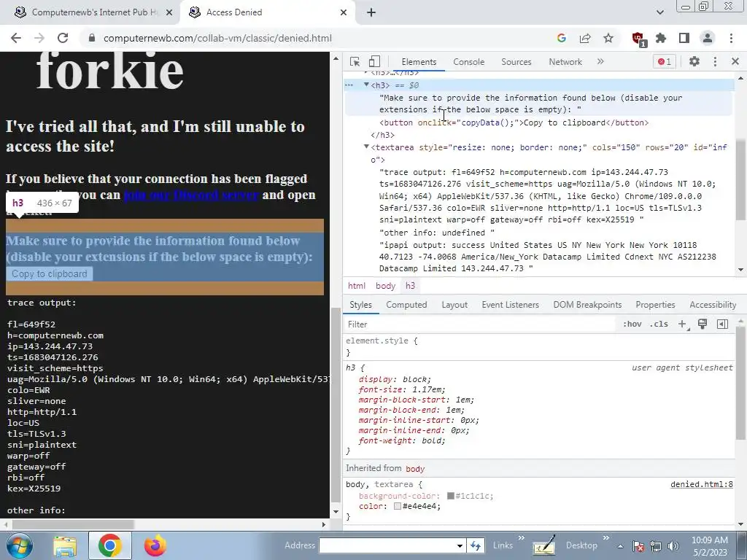Open the Extensions puzzle menu
747x560 pixels.
click(661, 38)
